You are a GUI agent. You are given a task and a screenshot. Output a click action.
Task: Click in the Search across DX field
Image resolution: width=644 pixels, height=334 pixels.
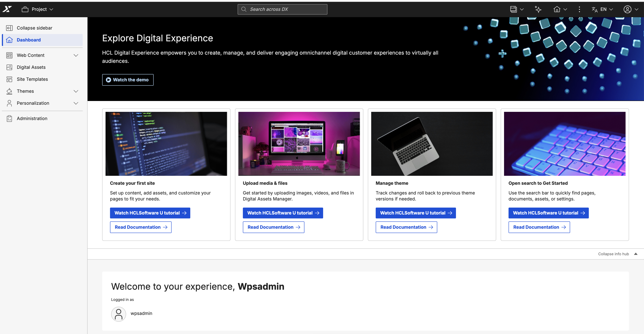pos(282,9)
